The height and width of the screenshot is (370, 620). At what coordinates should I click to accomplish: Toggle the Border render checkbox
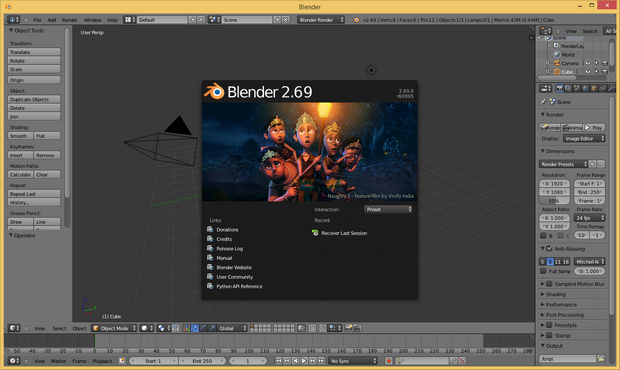543,236
